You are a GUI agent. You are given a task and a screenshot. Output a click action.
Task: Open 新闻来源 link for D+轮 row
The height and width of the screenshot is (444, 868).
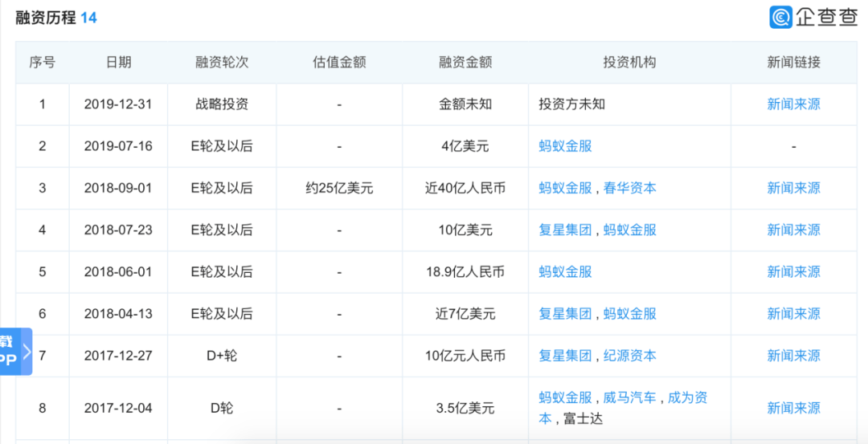click(x=793, y=355)
